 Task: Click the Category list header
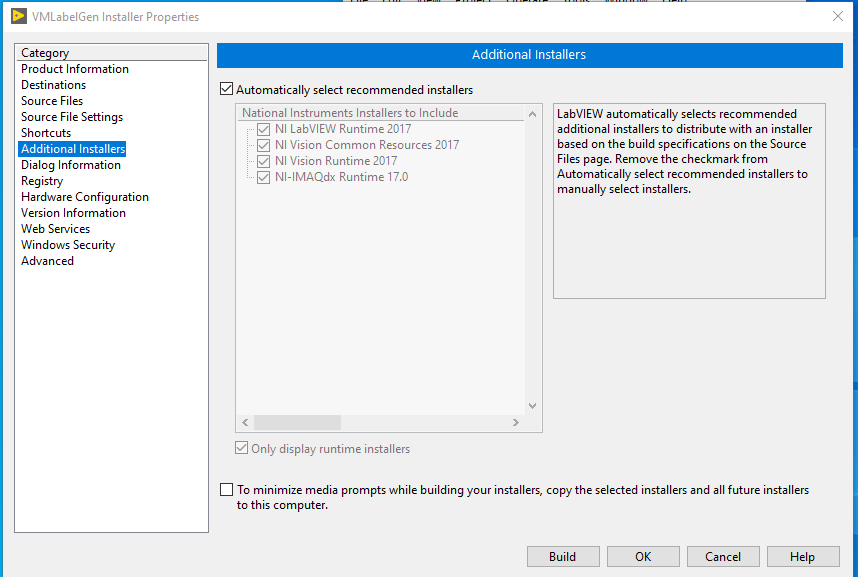coord(111,53)
